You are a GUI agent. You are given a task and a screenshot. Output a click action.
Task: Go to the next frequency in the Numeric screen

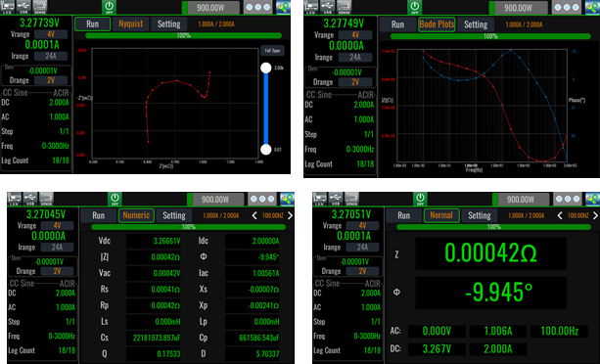coord(290,215)
